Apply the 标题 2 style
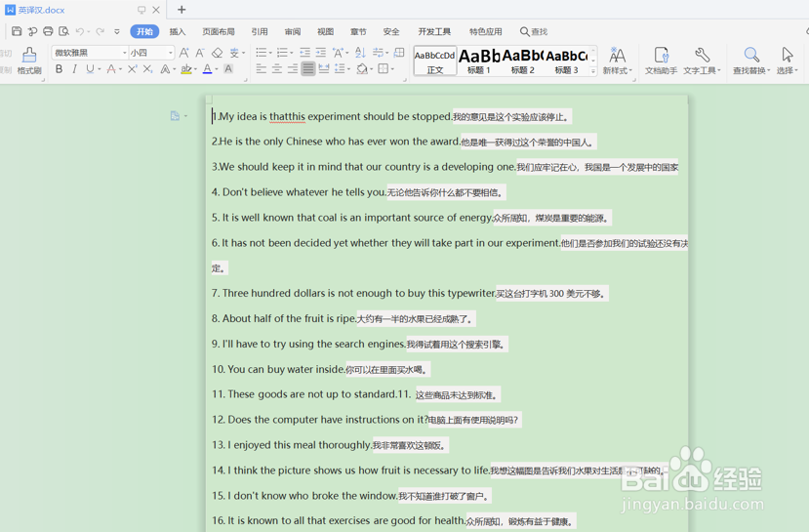Viewport: 809px width, 532px height. click(523, 61)
